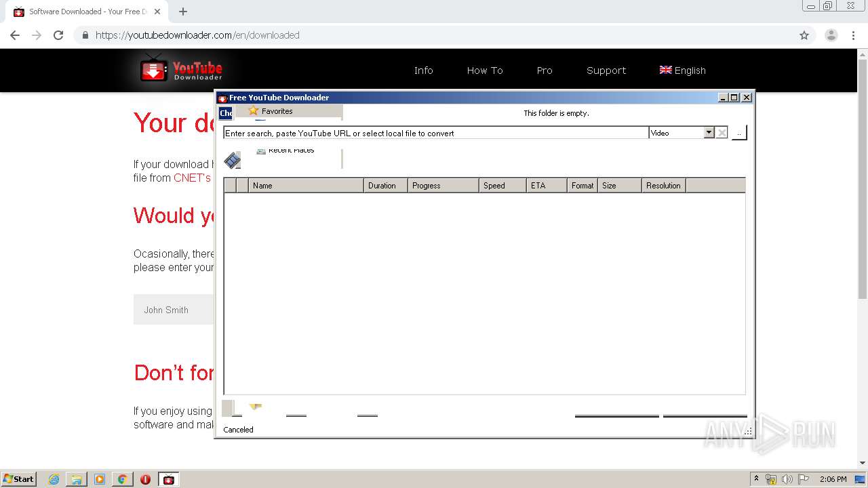Go forward in Chrome browser
Screen dimensions: 868x488
(37, 35)
